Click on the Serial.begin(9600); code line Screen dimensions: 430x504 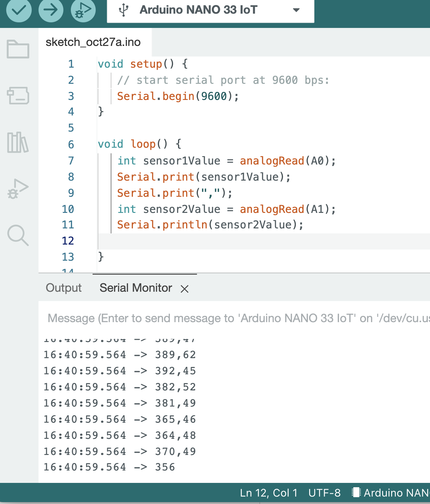178,96
